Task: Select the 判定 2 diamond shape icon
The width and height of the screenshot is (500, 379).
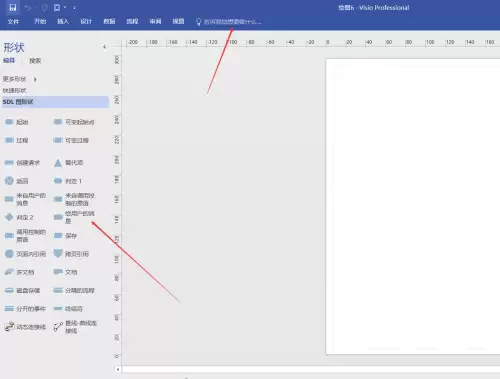Action: 9,217
